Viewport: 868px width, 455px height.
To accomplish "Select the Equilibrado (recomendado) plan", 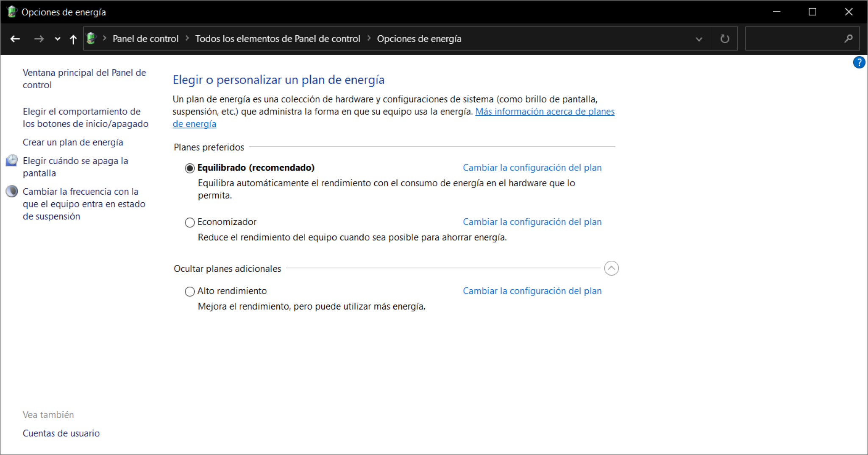I will [189, 168].
